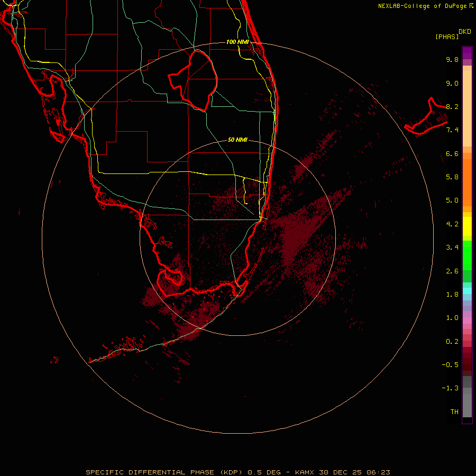This screenshot has height=476, width=476.
Task: Click the purple top segment of the colorbar
Action: coord(467,53)
